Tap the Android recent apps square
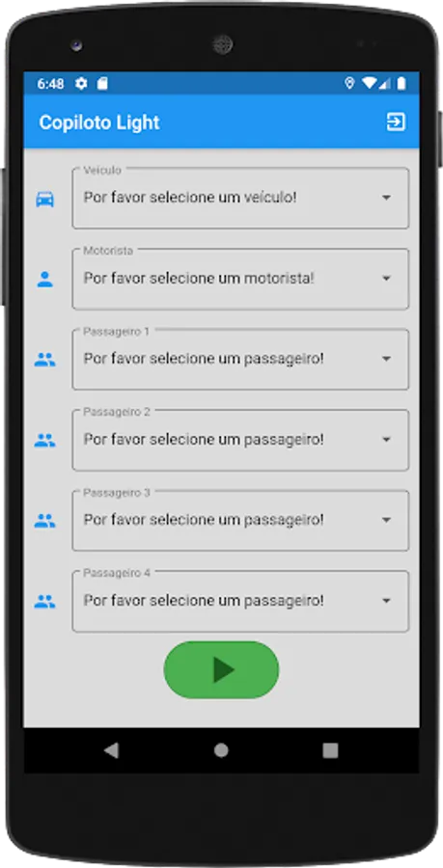443x868 pixels. [x=331, y=750]
